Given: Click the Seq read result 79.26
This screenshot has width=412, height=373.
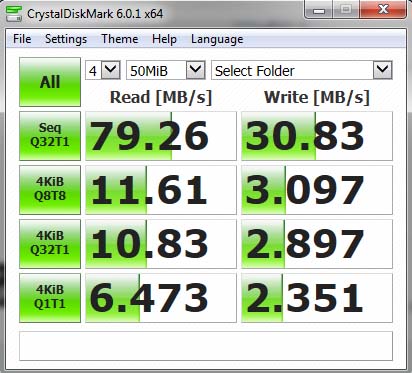Looking at the screenshot, I should [x=161, y=136].
